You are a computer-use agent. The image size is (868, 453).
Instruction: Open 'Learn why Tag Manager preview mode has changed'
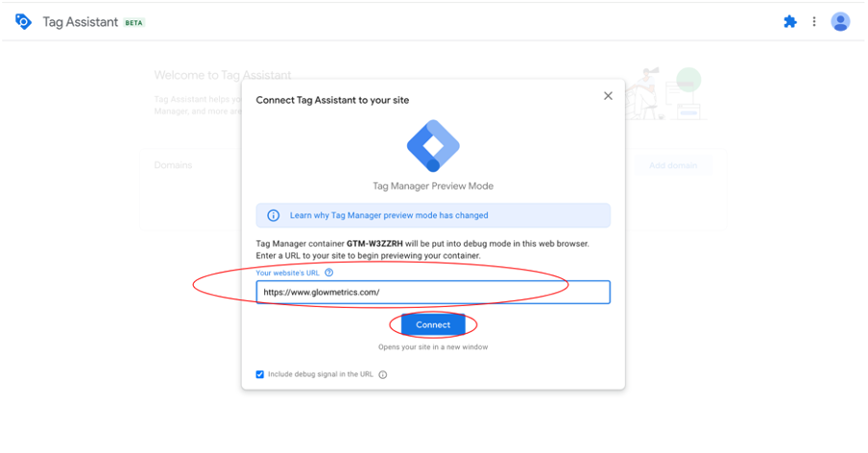[389, 216]
